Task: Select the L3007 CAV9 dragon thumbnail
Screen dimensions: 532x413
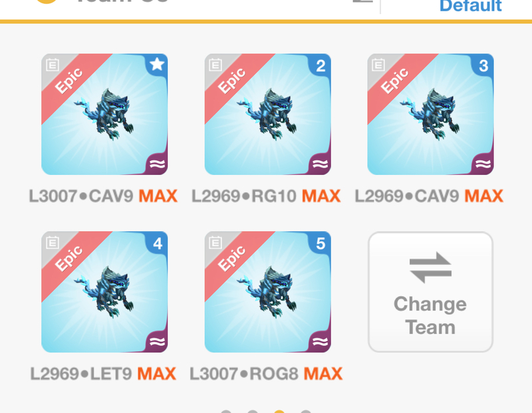Action: pos(104,114)
